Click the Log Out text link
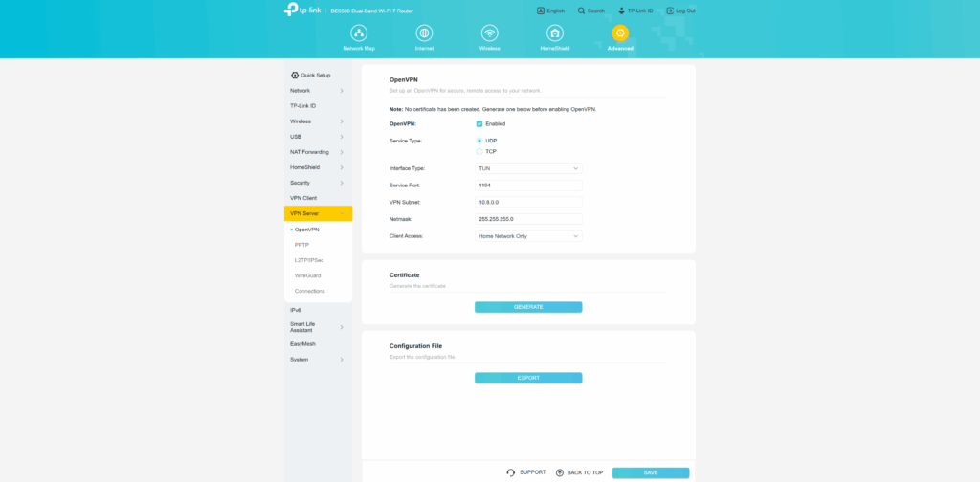Image resolution: width=980 pixels, height=482 pixels. tap(685, 11)
